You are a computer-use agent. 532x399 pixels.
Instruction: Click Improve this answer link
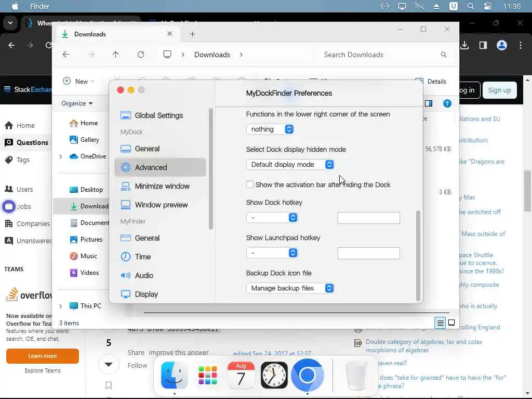pos(179,353)
